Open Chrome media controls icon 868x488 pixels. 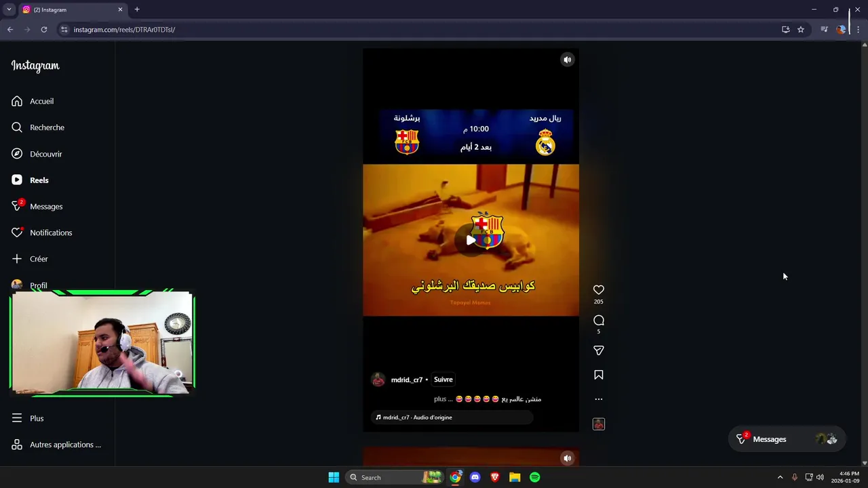pos(824,29)
